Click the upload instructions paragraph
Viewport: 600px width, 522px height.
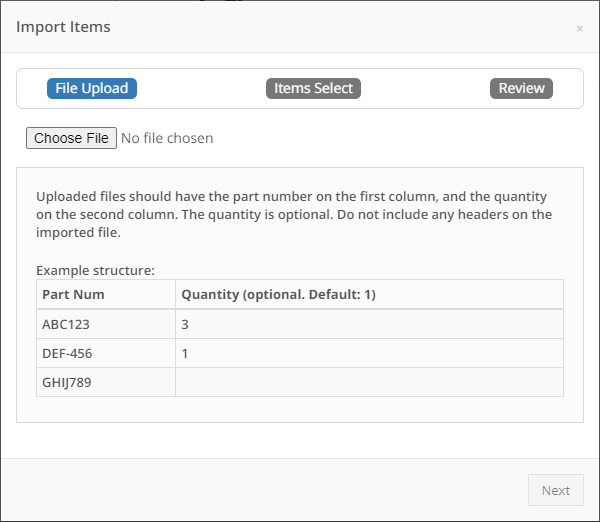tap(294, 214)
